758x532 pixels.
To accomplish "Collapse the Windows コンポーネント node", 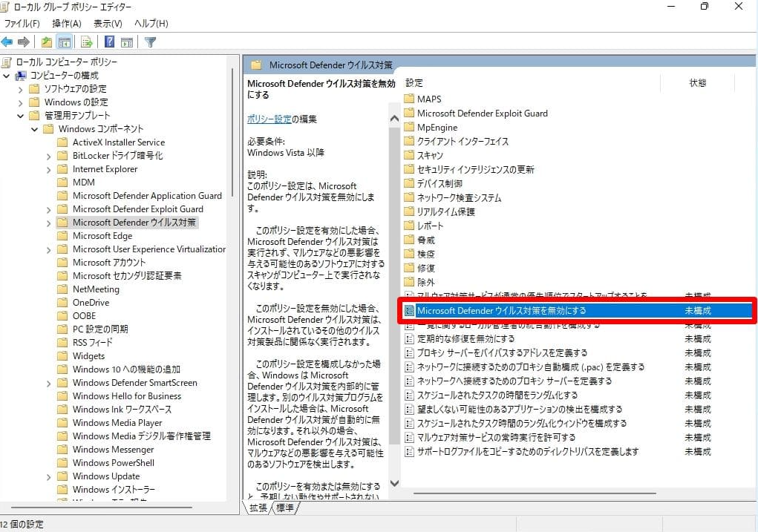I will click(34, 129).
